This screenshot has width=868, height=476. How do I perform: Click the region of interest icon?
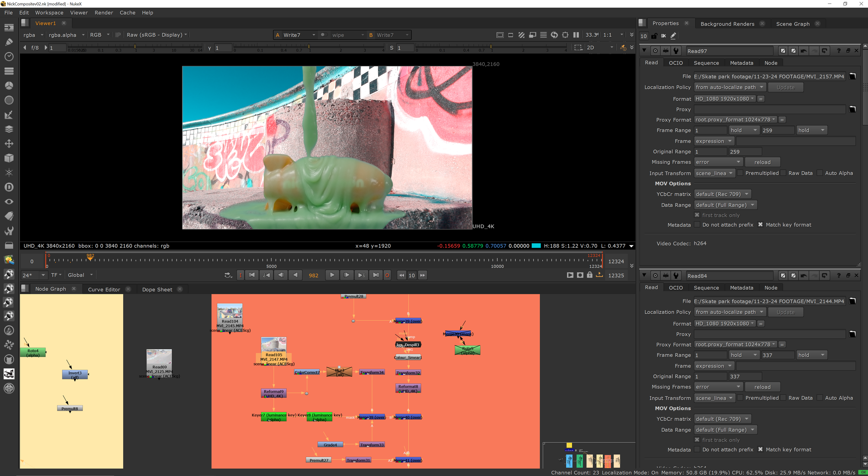(578, 48)
